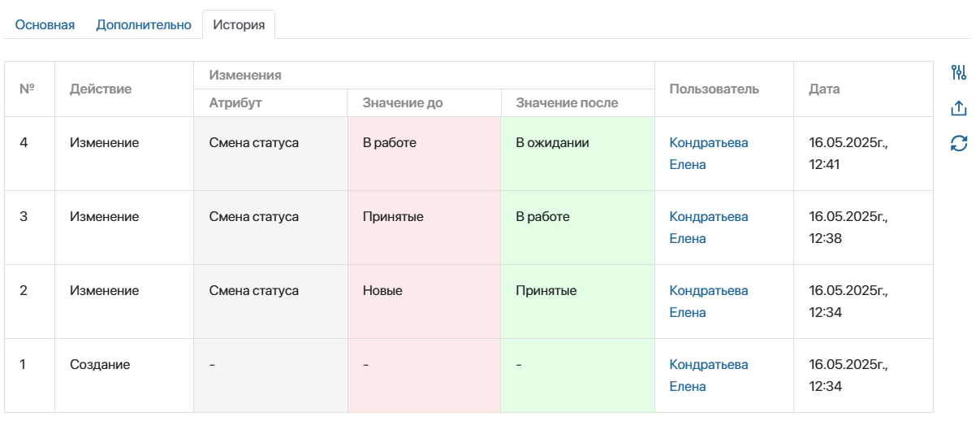980x421 pixels.
Task: Select the red Новые value cell
Action: [424, 301]
